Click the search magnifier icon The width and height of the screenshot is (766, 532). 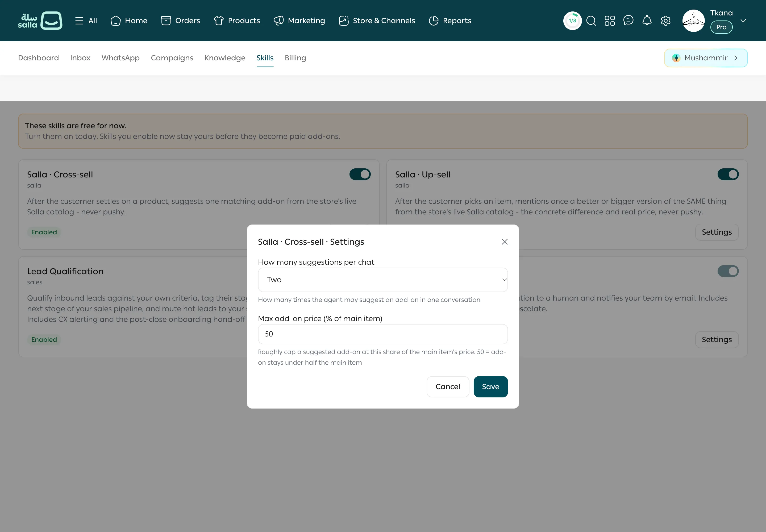point(591,21)
